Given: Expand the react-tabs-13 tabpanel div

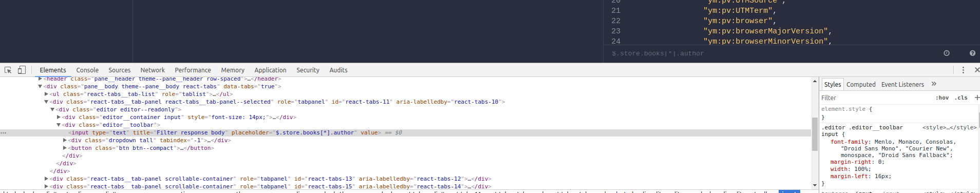Looking at the screenshot, I should [46, 179].
